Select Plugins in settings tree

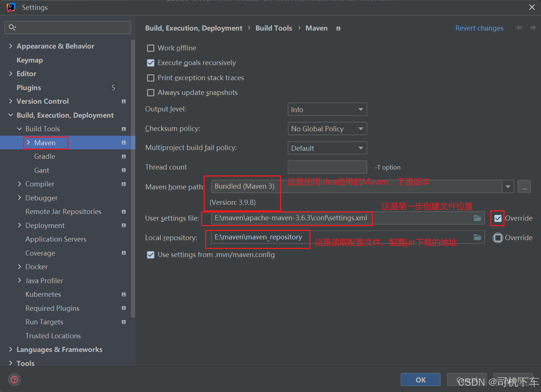pos(29,88)
